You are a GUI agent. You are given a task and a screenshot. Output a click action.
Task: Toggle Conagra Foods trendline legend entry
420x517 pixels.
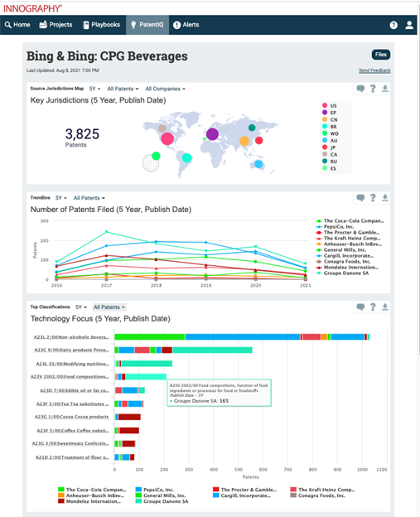click(343, 261)
